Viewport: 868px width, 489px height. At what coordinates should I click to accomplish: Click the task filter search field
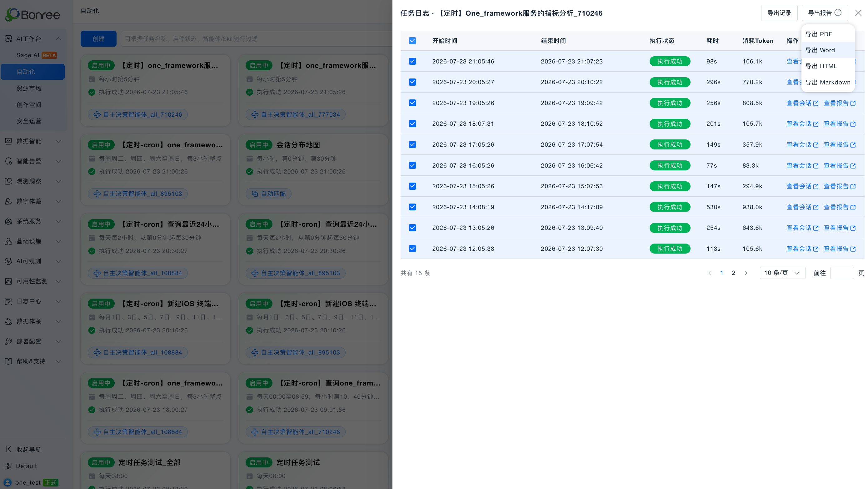click(257, 39)
